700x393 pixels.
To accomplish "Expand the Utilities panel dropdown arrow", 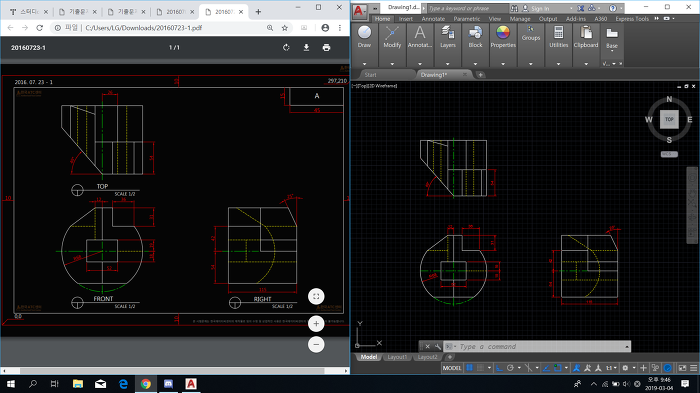I will click(x=558, y=64).
